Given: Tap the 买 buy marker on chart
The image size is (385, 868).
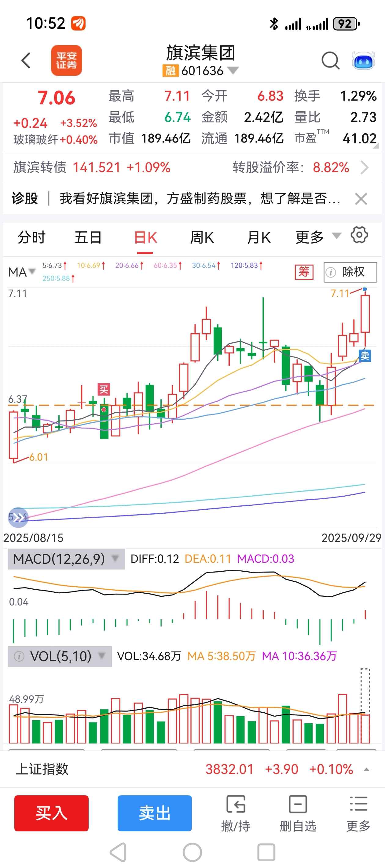Looking at the screenshot, I should [104, 389].
